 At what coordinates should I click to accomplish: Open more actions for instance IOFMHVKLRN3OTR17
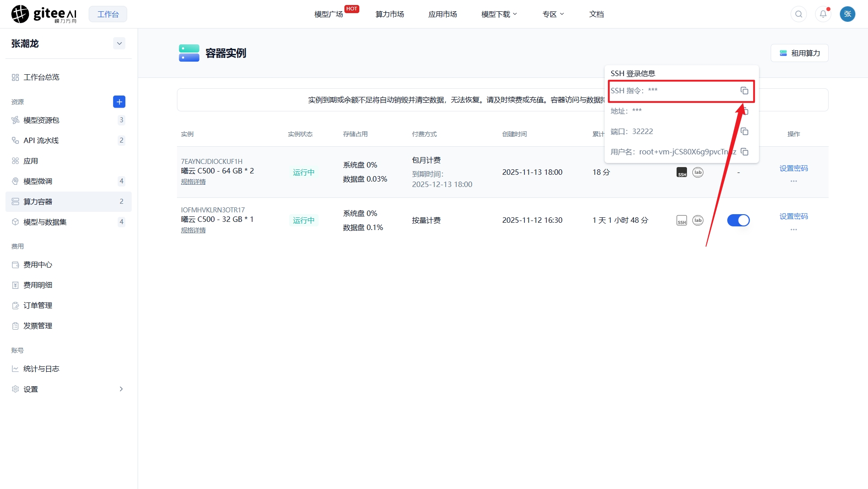pos(793,230)
